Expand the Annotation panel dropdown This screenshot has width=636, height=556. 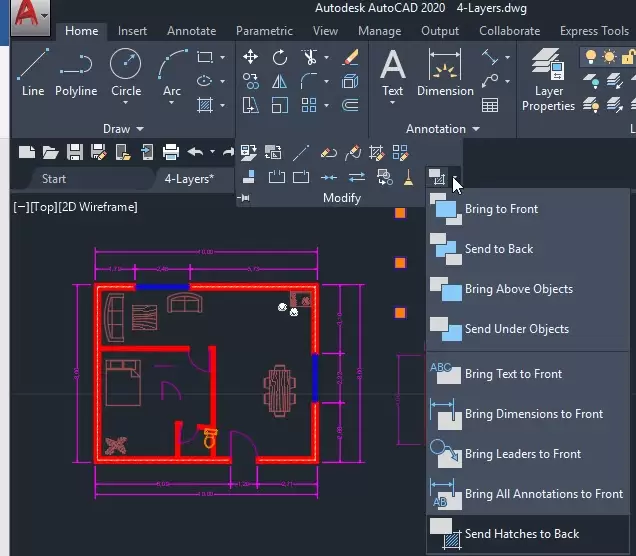475,129
